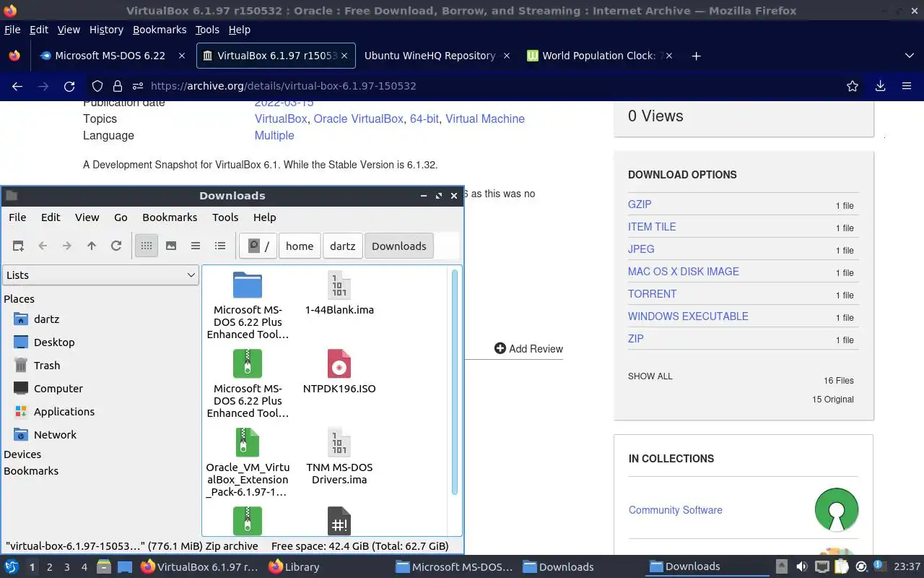Go up to parent folder

tap(92, 246)
